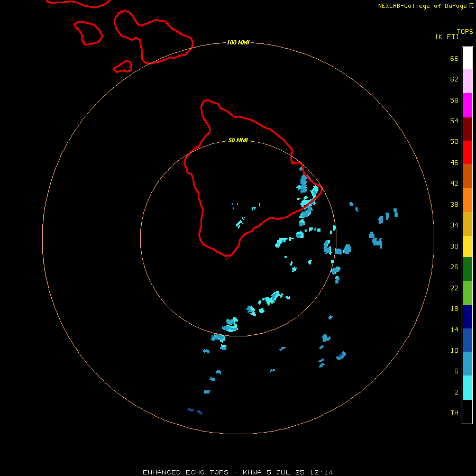The width and height of the screenshot is (476, 476).
Task: Click the legend value 26
Action: click(454, 267)
